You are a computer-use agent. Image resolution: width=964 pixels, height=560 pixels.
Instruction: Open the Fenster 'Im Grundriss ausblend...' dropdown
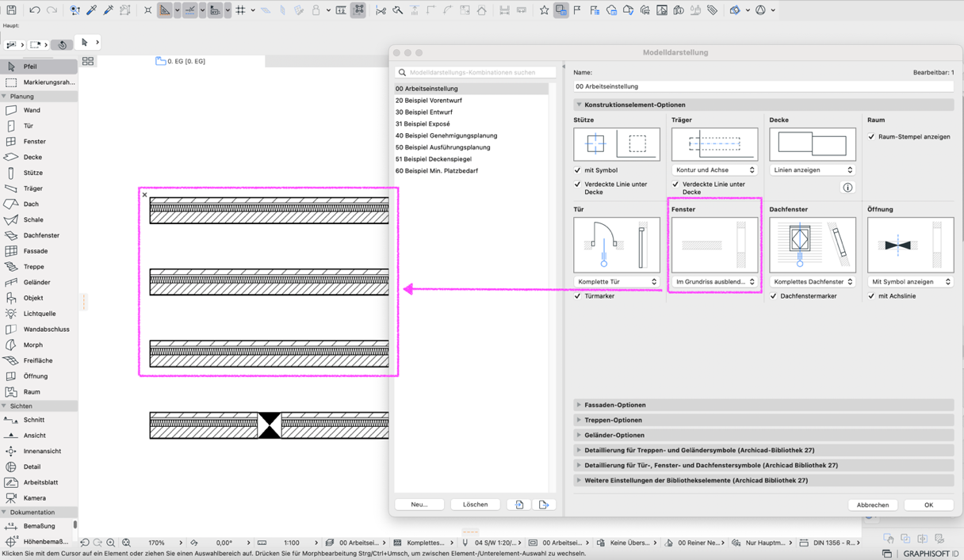pyautogui.click(x=714, y=282)
